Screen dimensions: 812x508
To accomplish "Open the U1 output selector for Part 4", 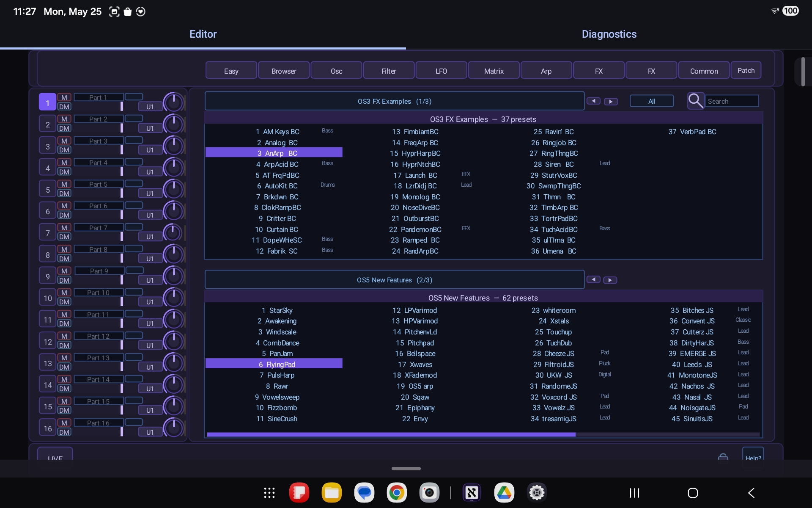I will click(150, 172).
